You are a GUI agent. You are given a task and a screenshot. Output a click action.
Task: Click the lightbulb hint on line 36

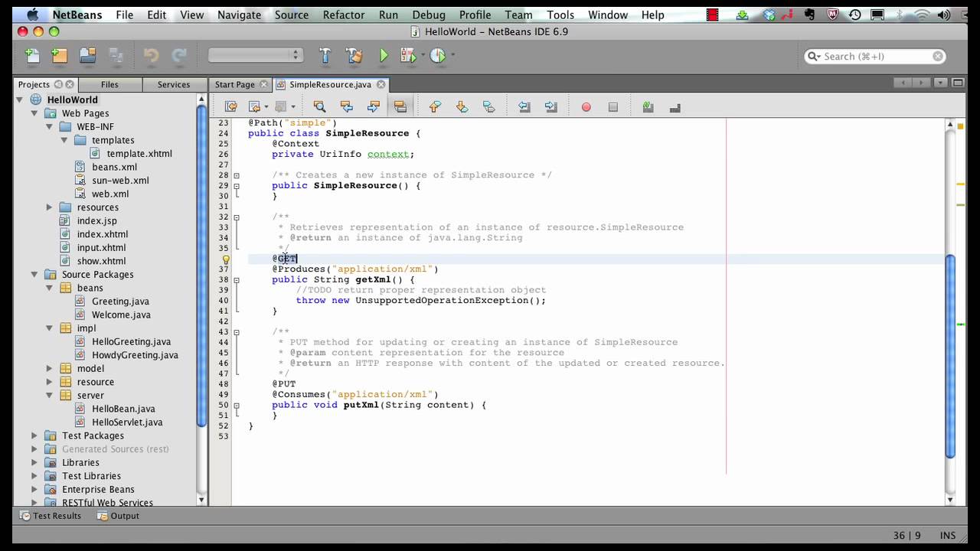coord(226,259)
